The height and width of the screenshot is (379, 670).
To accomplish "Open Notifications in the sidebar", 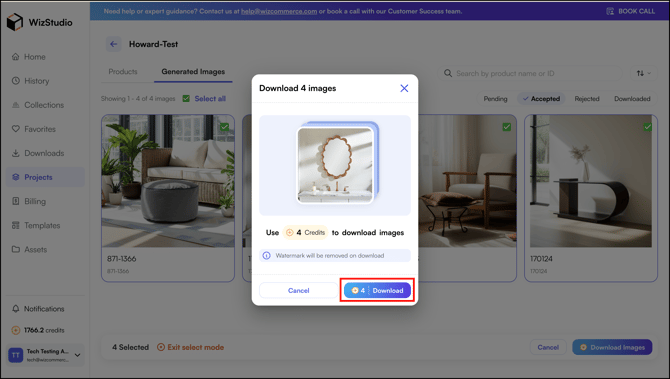I will (38, 308).
